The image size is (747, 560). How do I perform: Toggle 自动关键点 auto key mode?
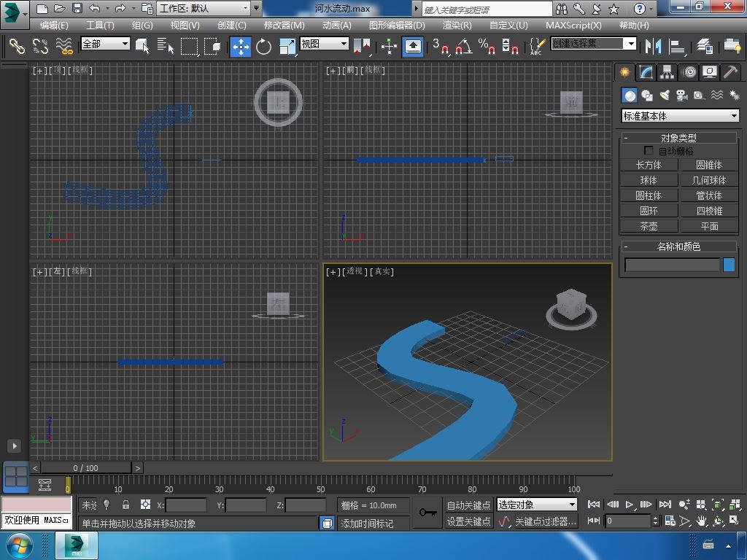point(468,505)
